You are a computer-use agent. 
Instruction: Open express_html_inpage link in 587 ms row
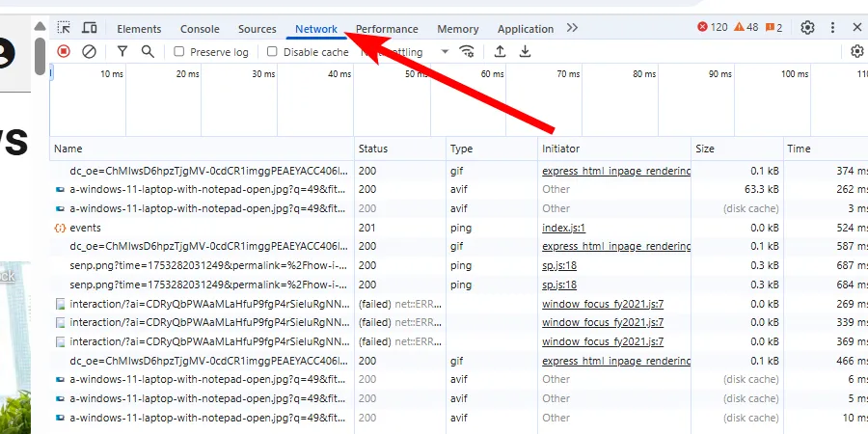coord(616,246)
